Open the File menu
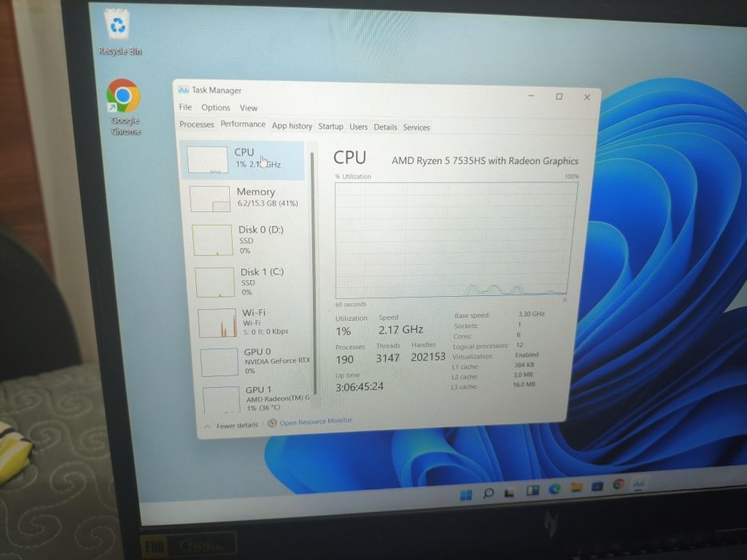This screenshot has height=560, width=747. click(185, 107)
